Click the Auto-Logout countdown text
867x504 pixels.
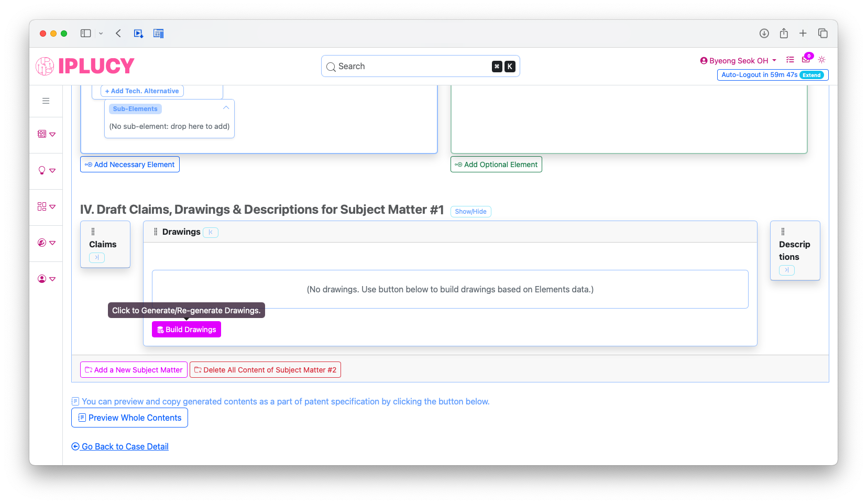click(x=759, y=75)
